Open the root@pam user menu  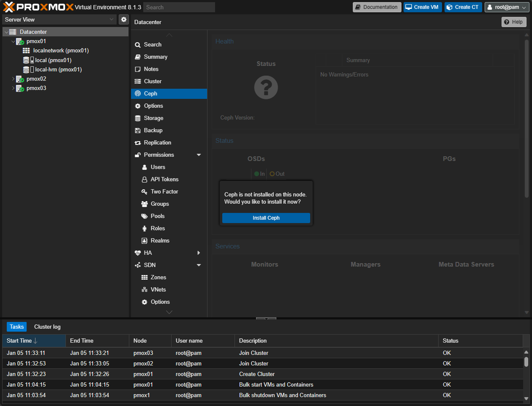[x=506, y=7]
